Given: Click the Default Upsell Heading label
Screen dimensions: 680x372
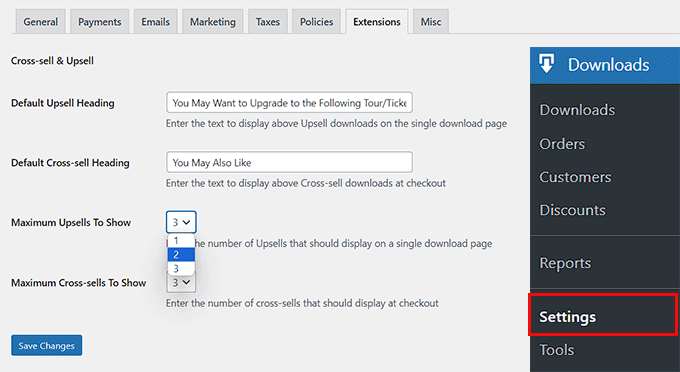Looking at the screenshot, I should coord(62,103).
